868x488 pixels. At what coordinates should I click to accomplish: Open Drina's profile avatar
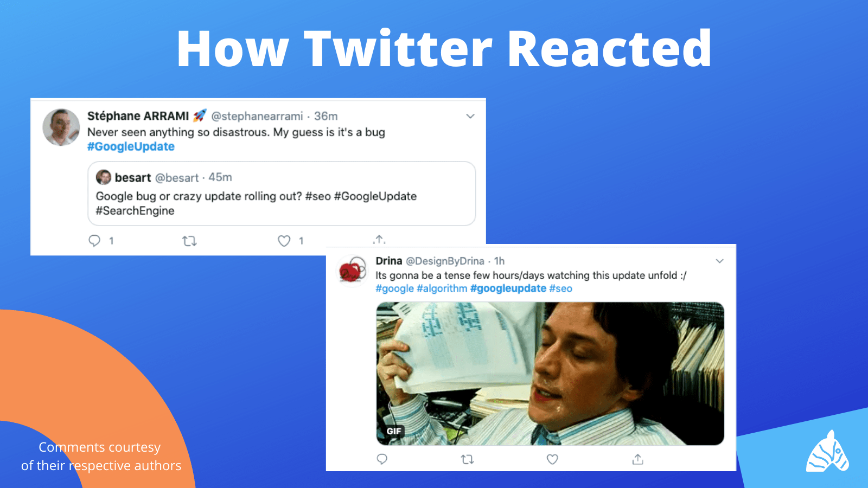click(x=352, y=270)
